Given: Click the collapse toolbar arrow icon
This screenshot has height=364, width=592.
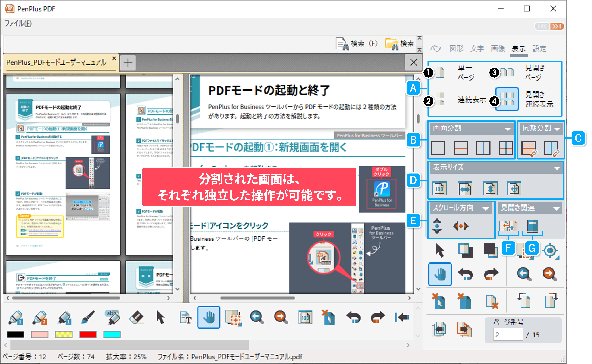Looking at the screenshot, I should (402, 317).
